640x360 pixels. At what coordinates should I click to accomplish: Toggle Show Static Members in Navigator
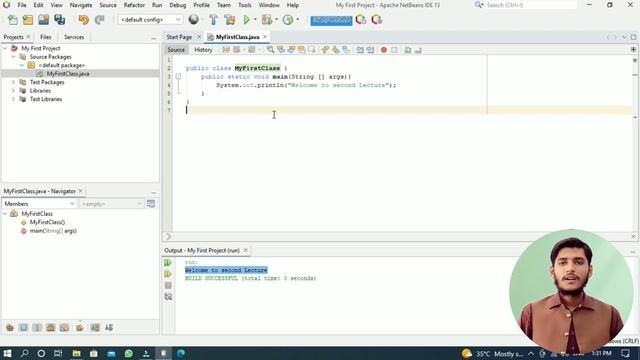[x=37, y=328]
